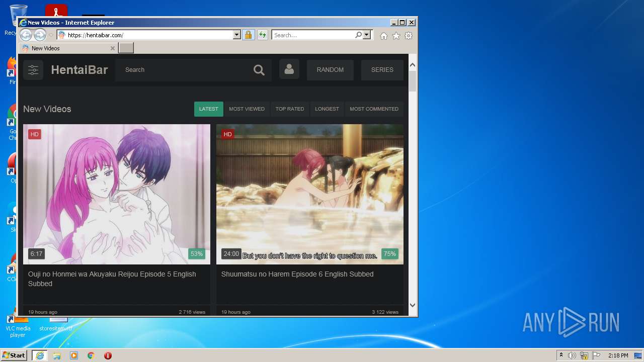Open the search provider dropdown arrow

click(367, 35)
